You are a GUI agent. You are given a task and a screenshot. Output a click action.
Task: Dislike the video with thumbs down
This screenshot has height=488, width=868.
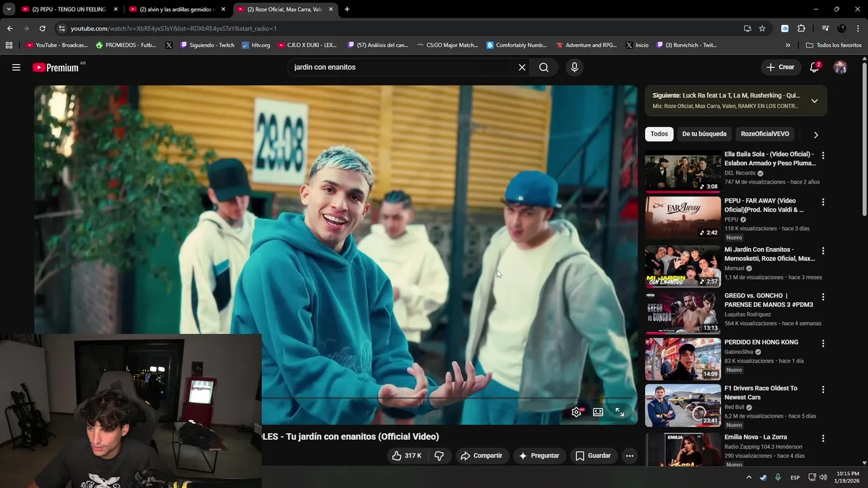439,455
